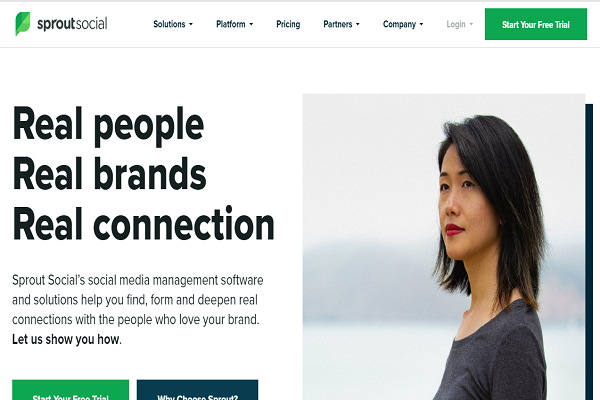Click the Partners caret arrow
The width and height of the screenshot is (600, 400).
click(x=358, y=24)
